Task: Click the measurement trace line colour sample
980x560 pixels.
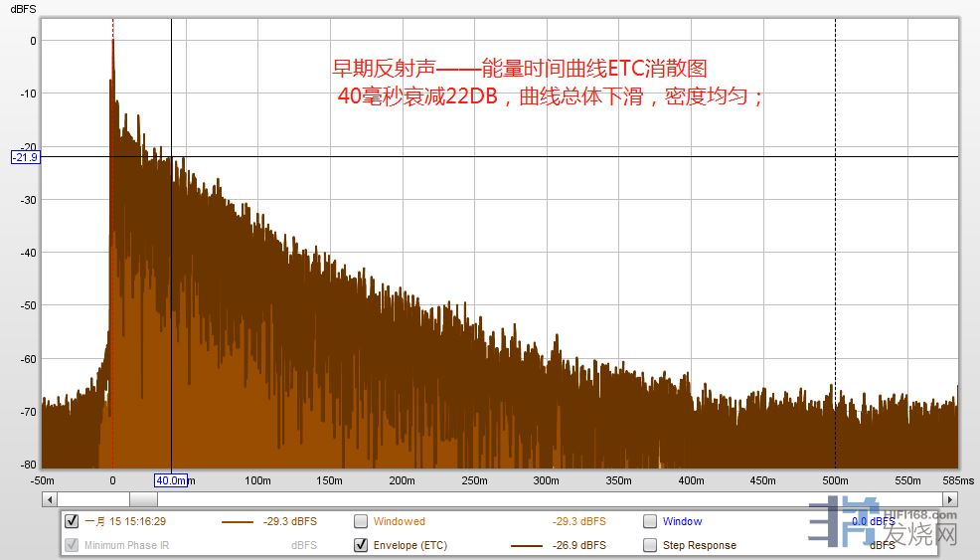Action: 238,522
